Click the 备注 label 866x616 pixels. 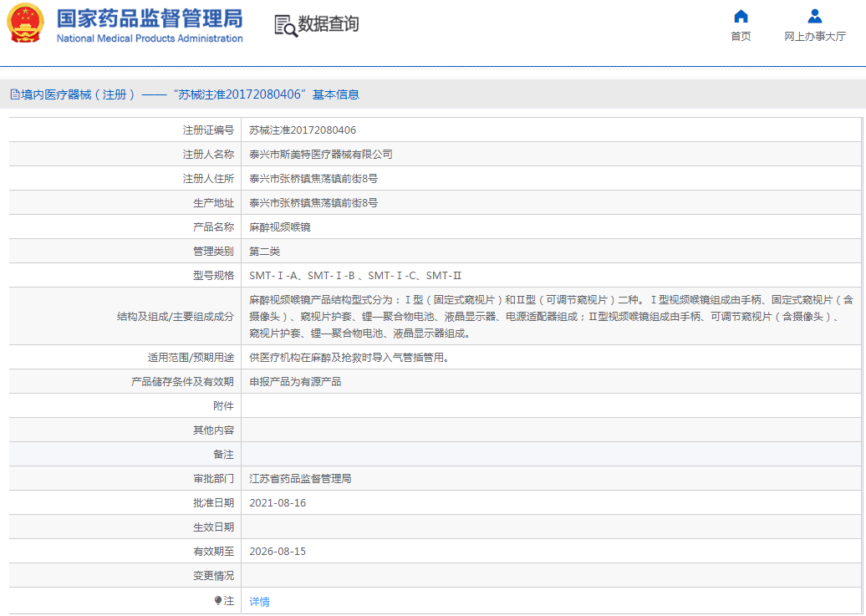pyautogui.click(x=224, y=455)
